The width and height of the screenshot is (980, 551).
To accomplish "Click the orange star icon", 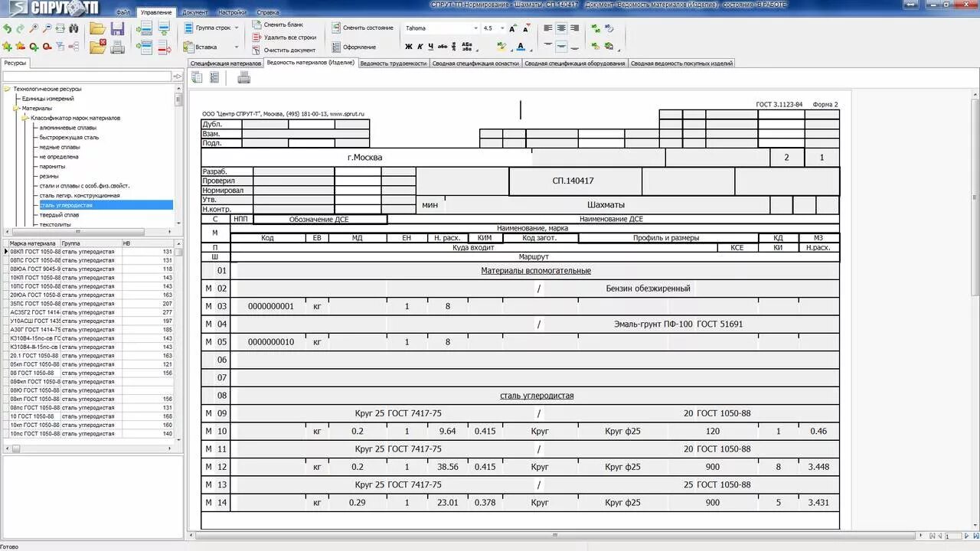I will click(20, 47).
